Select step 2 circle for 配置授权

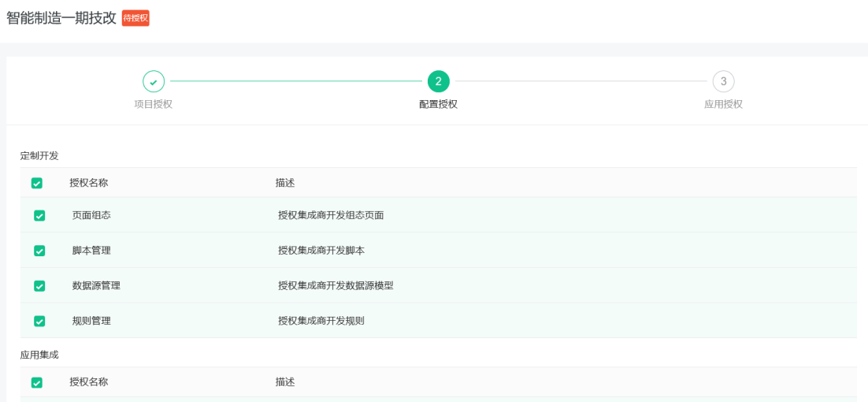pos(439,81)
